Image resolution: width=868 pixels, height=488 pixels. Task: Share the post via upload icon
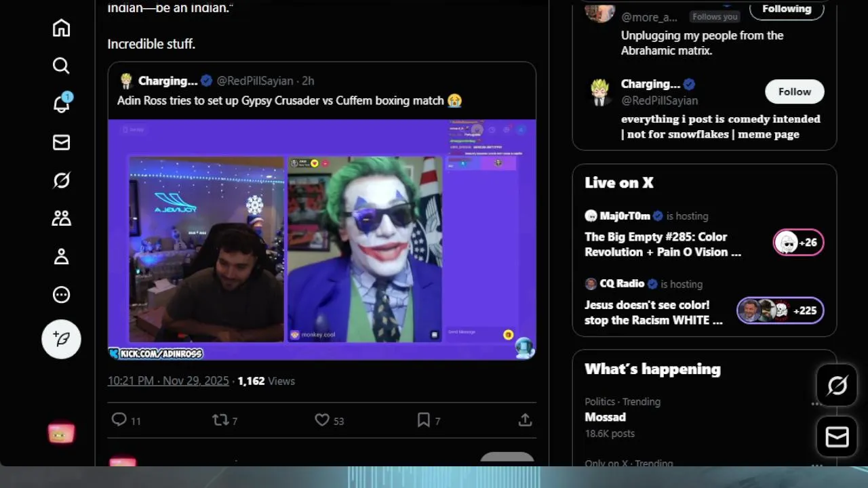tap(525, 420)
